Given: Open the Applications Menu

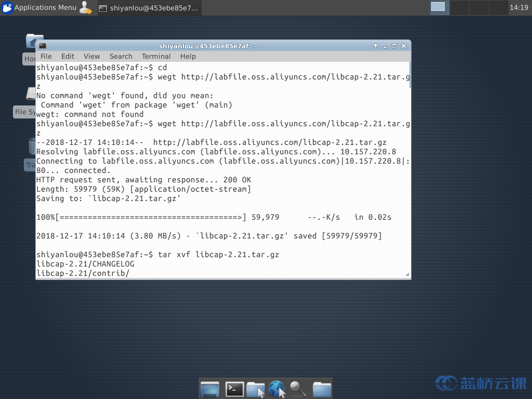Looking at the screenshot, I should [x=38, y=7].
